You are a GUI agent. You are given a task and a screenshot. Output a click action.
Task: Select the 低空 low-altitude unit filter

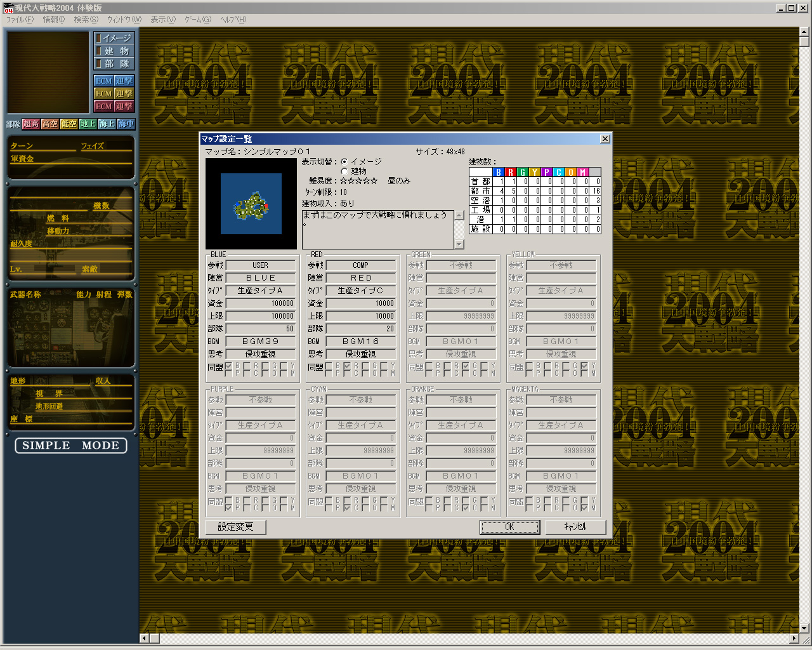click(x=69, y=124)
